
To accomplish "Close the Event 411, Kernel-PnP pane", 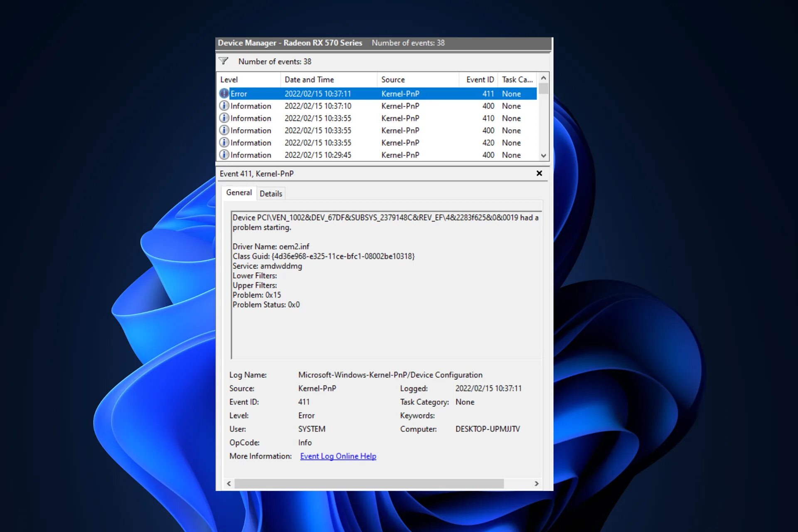I will tap(539, 173).
